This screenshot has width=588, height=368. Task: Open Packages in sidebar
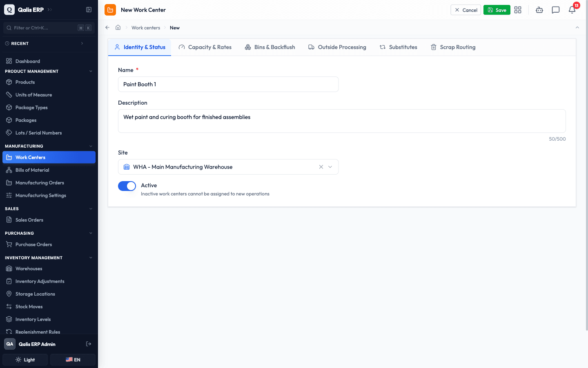(x=49, y=120)
